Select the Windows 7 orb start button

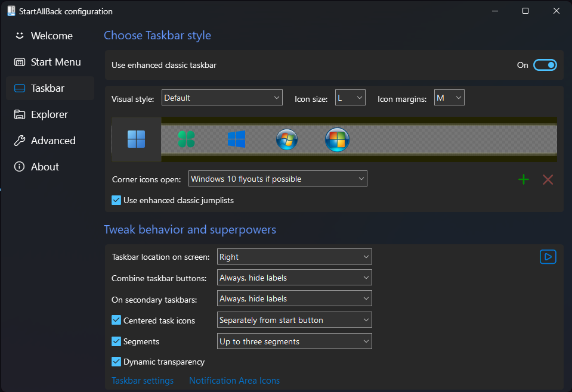click(287, 139)
